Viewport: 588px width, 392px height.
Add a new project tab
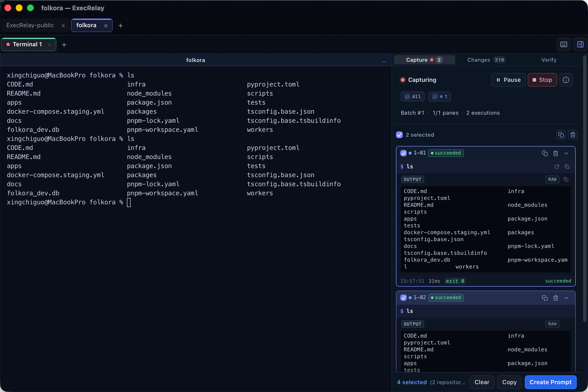(x=121, y=25)
